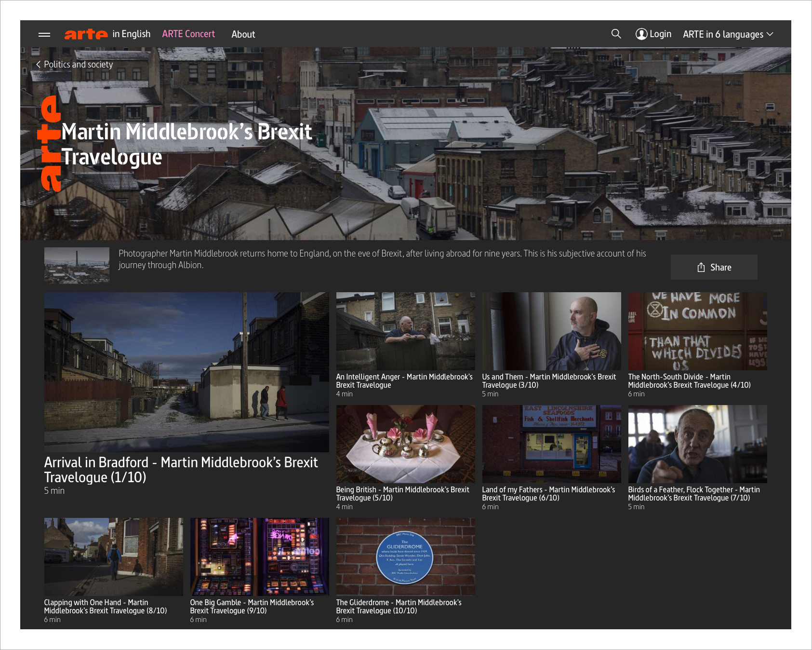Screen dimensions: 812x650
Task: Open the hamburger menu icon
Action: pyautogui.click(x=44, y=34)
